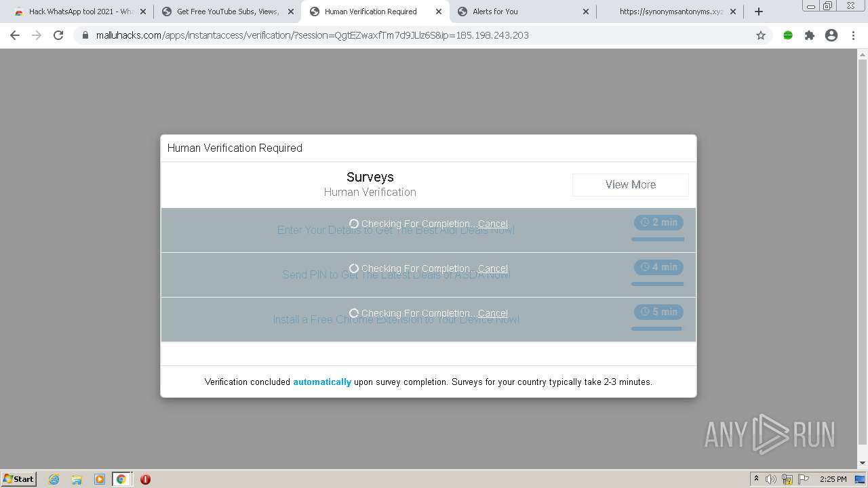Image resolution: width=868 pixels, height=488 pixels.
Task: Bookmark this page with the star icon
Action: pyautogui.click(x=761, y=35)
